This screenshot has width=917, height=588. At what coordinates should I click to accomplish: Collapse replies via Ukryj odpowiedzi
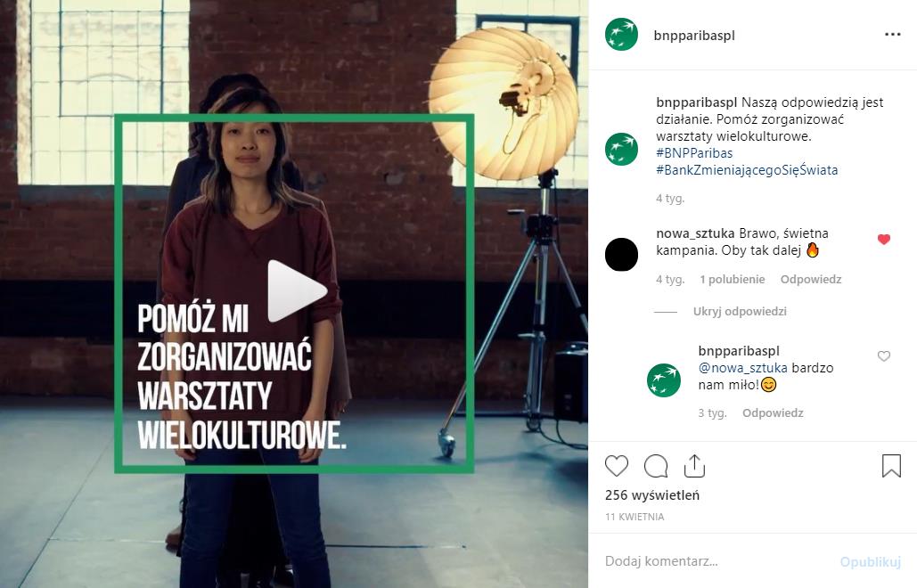coord(740,312)
